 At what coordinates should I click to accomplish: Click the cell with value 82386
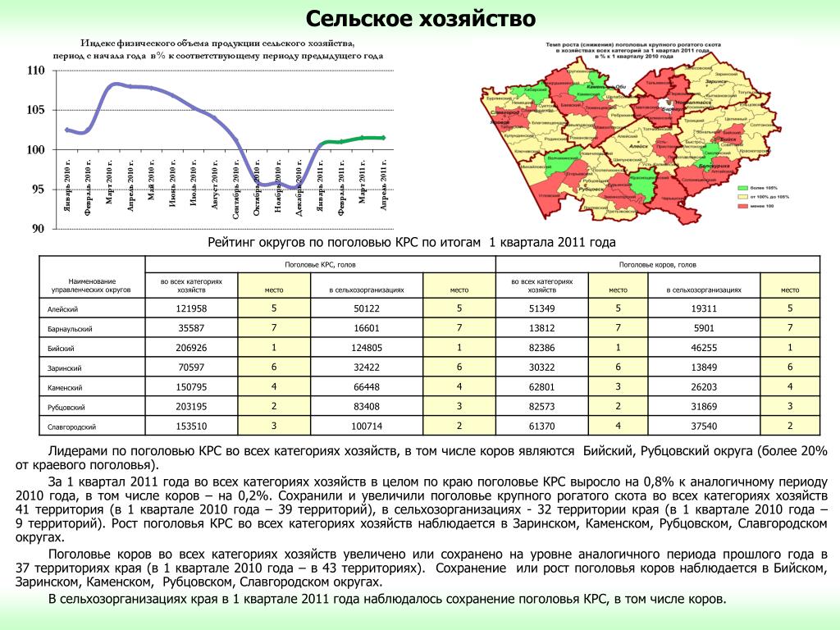(x=541, y=348)
